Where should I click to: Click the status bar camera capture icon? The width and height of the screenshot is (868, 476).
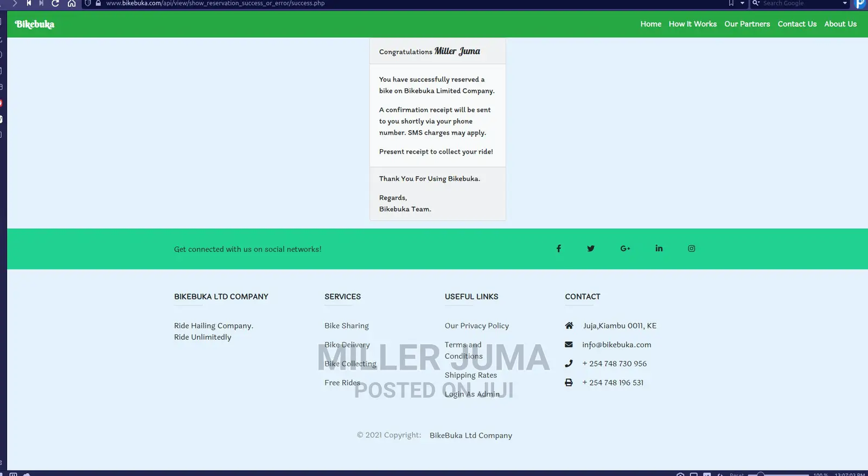tap(680, 474)
